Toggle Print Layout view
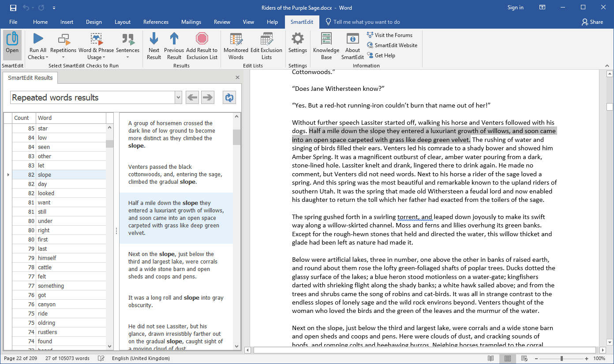The height and width of the screenshot is (364, 614). [507, 358]
